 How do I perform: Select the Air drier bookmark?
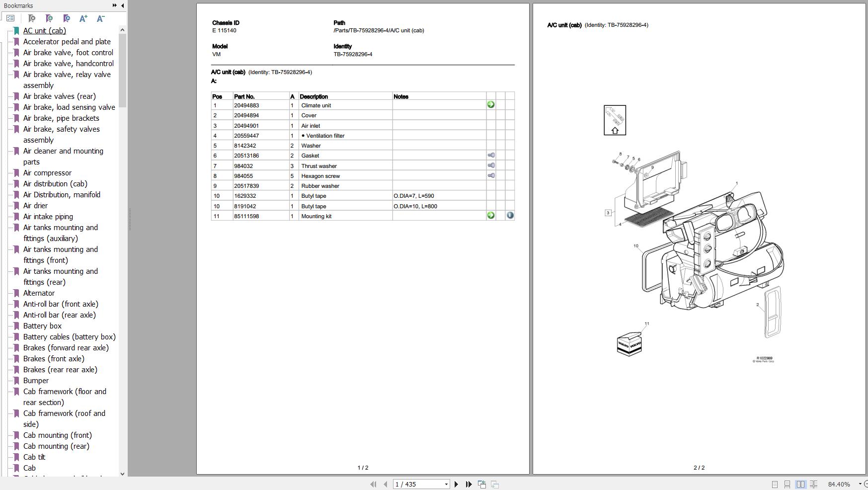tap(36, 206)
